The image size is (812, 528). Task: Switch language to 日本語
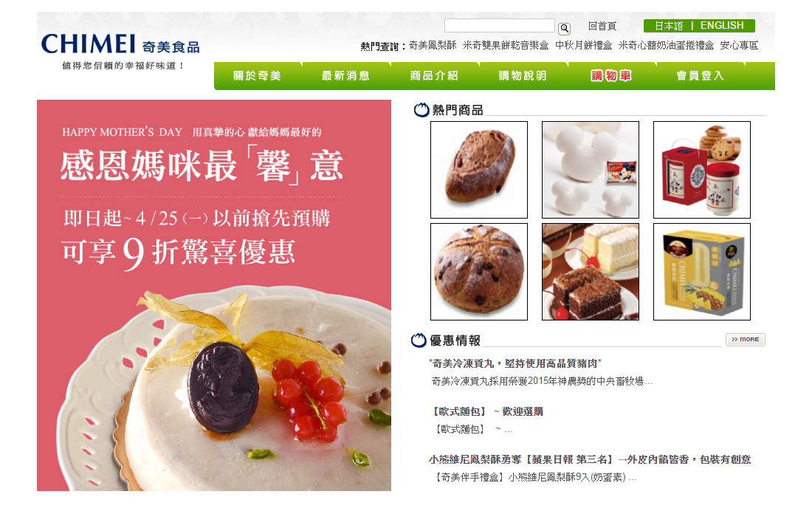click(669, 26)
